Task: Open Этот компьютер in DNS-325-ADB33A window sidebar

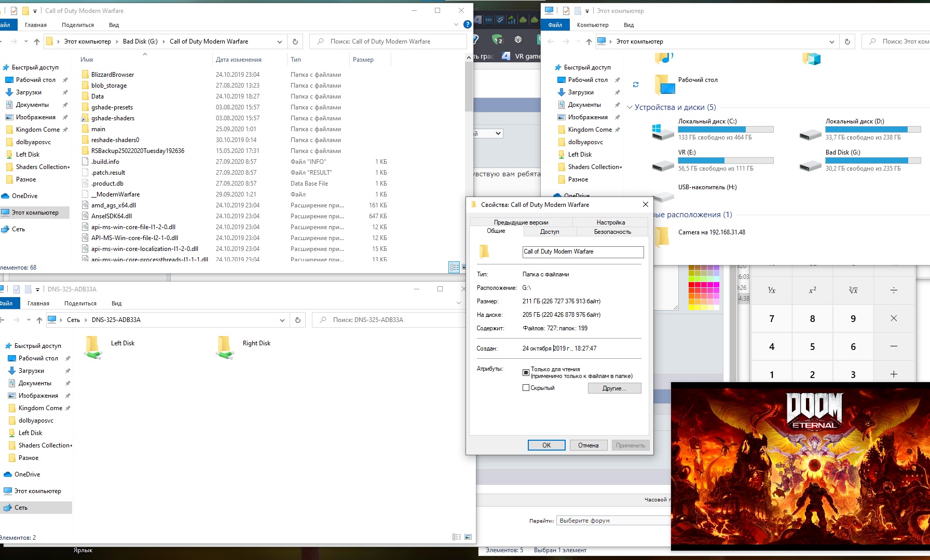Action: click(37, 491)
